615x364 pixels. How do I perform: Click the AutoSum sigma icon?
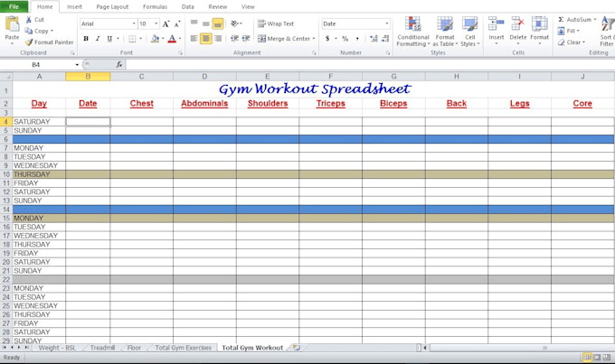point(561,20)
